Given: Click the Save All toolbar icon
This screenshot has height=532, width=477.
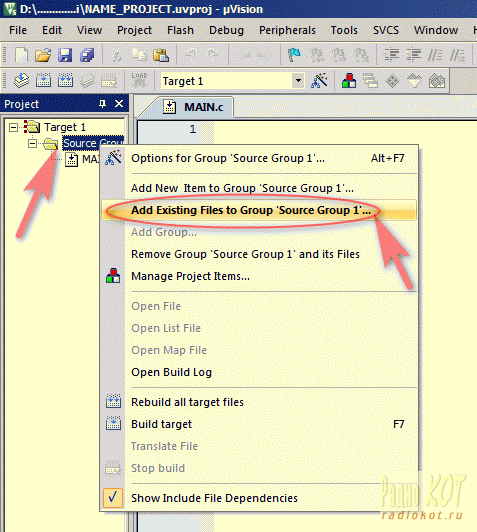Looking at the screenshot, I should tap(87, 55).
